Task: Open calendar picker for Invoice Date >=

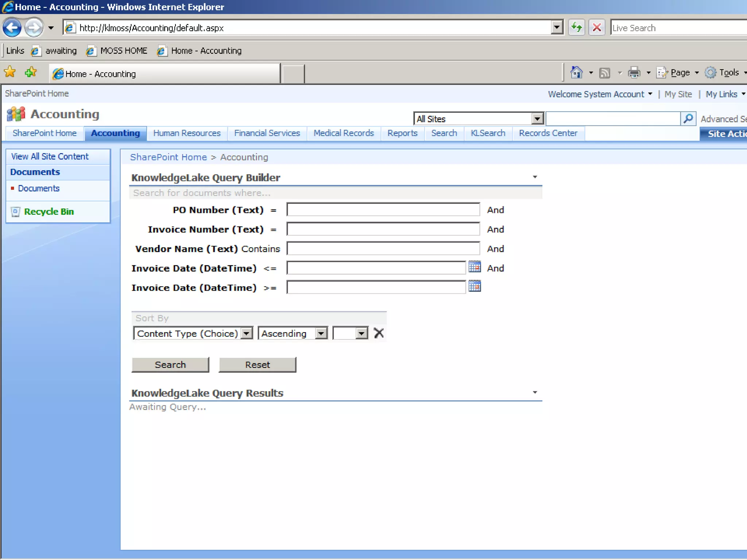Action: tap(474, 287)
